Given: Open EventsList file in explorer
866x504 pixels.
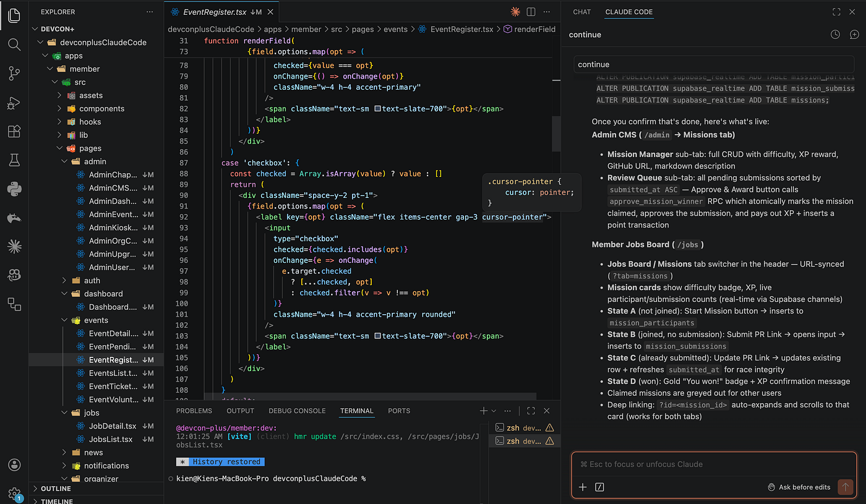Looking at the screenshot, I should [x=113, y=373].
